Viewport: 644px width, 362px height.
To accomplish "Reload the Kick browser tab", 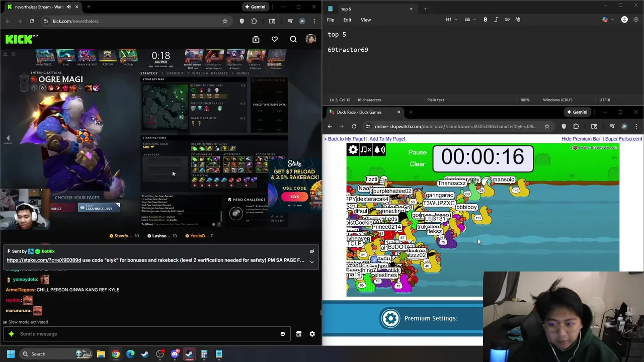I will (32, 21).
